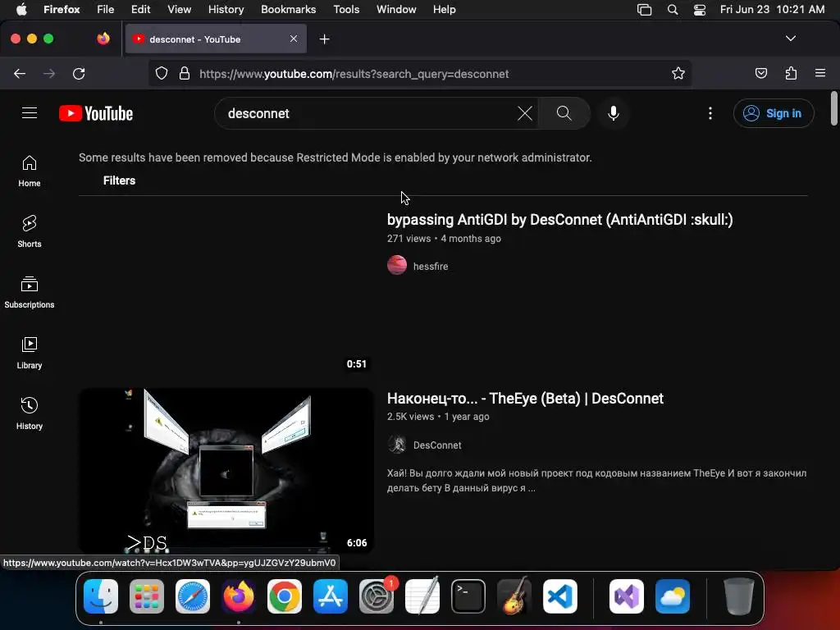Open GarageBand from the Dock
This screenshot has height=630, width=840.
click(x=514, y=596)
